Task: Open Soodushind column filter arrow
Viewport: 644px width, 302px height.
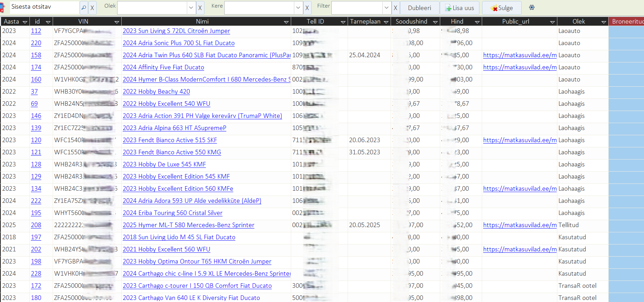Action: (x=435, y=22)
